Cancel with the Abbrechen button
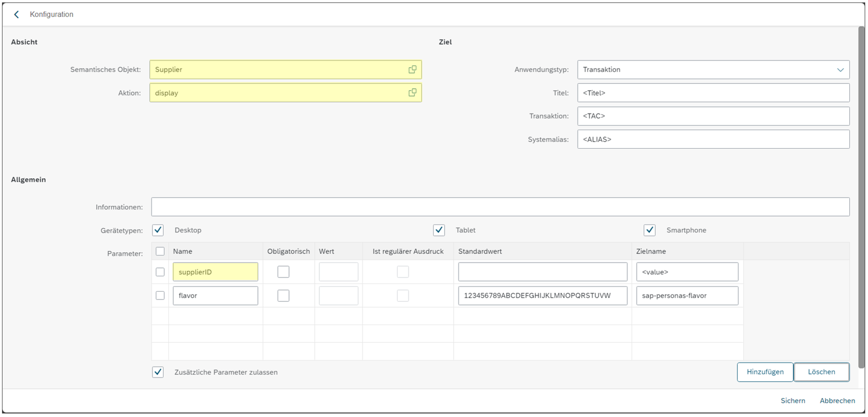 click(837, 401)
